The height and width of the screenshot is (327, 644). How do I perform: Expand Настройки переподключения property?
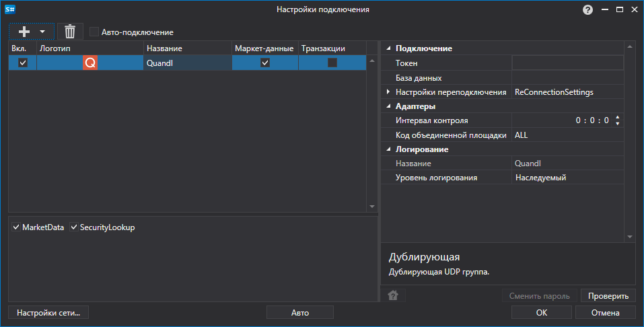[388, 92]
